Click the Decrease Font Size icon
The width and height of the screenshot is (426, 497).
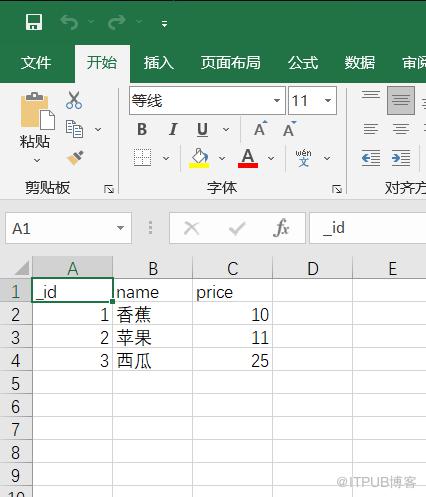point(289,129)
